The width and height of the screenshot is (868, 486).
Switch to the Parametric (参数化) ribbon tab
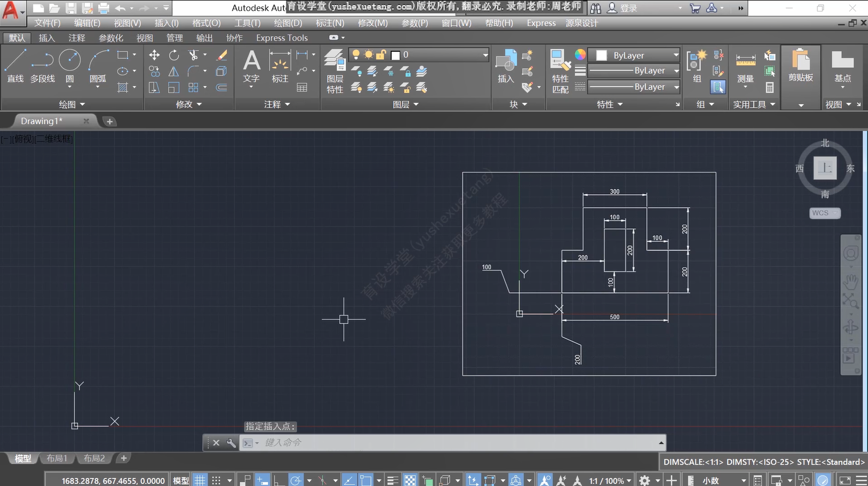pos(111,38)
